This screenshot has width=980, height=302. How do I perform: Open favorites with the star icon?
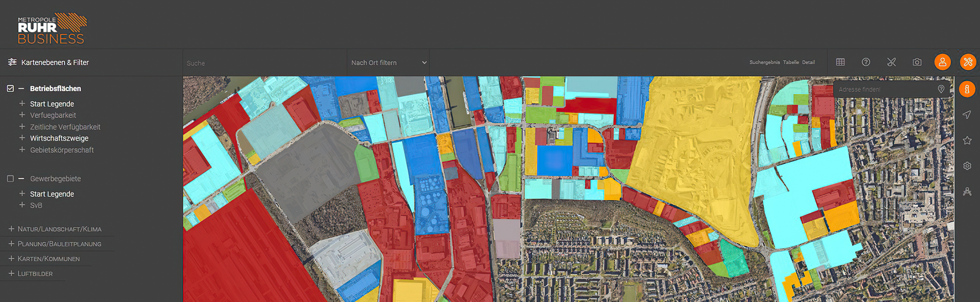[x=967, y=141]
